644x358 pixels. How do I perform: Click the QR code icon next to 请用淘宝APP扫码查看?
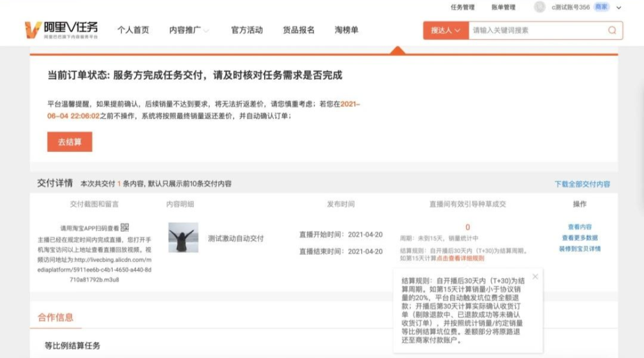(x=125, y=227)
